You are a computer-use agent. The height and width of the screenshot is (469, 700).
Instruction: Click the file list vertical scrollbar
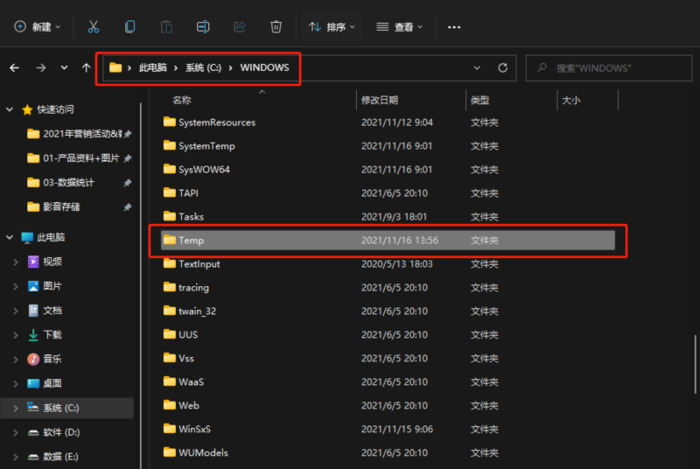point(695,364)
